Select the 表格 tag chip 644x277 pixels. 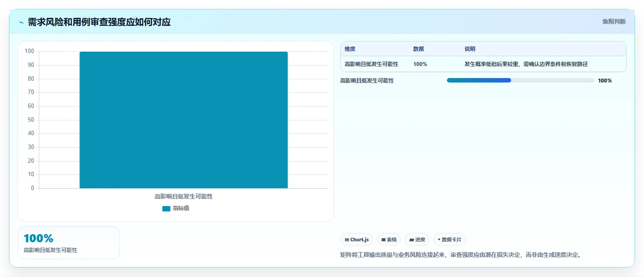pyautogui.click(x=389, y=240)
